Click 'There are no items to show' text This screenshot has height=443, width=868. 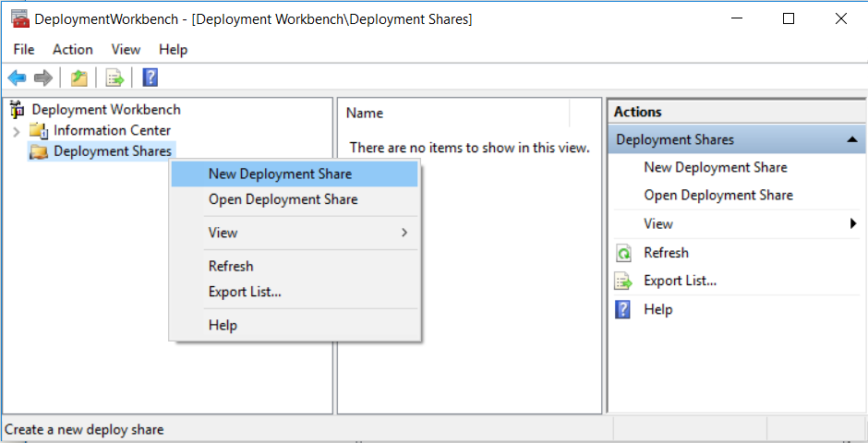(x=469, y=148)
